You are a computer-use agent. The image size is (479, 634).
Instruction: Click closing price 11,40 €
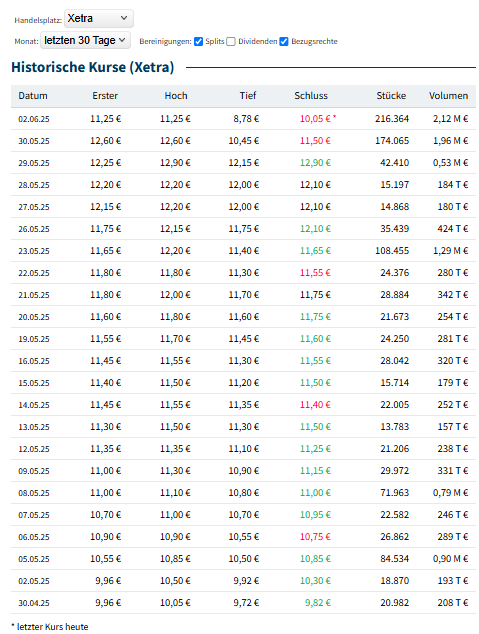315,405
